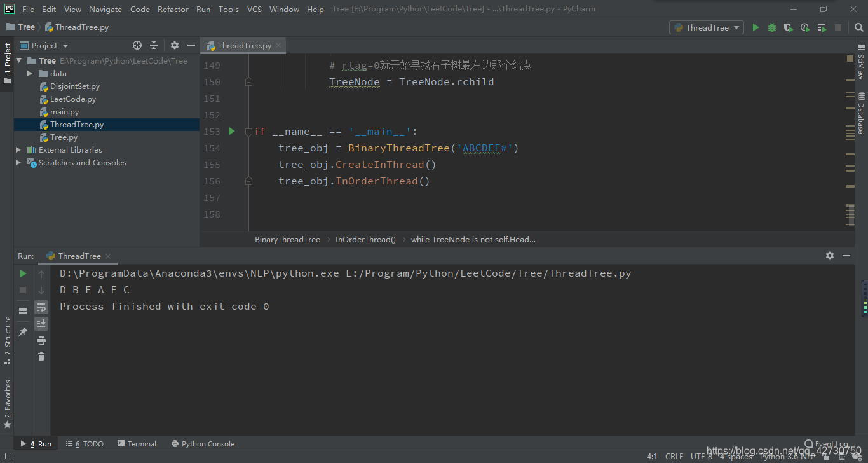Toggle code fold marker at line 153
This screenshot has height=463, width=868.
(248, 132)
